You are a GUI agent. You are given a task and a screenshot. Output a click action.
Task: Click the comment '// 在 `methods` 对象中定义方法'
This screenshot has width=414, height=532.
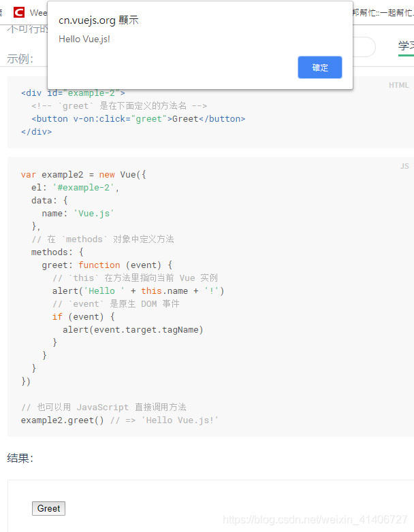(x=103, y=239)
